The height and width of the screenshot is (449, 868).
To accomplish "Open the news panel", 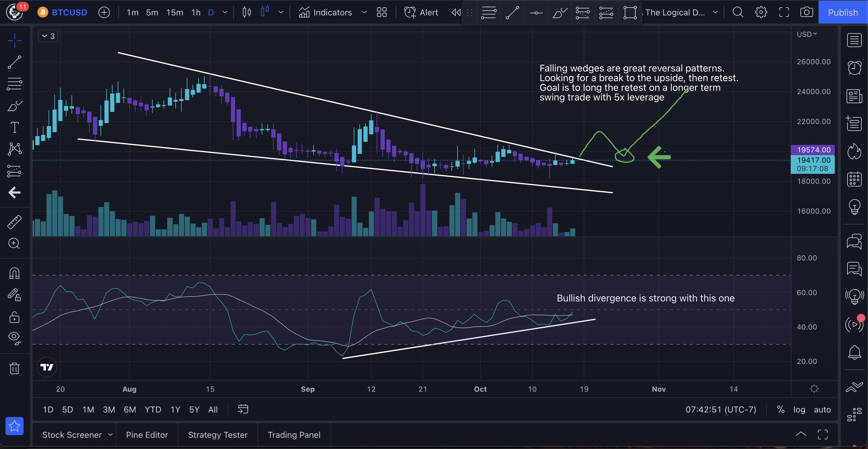I will pyautogui.click(x=854, y=96).
